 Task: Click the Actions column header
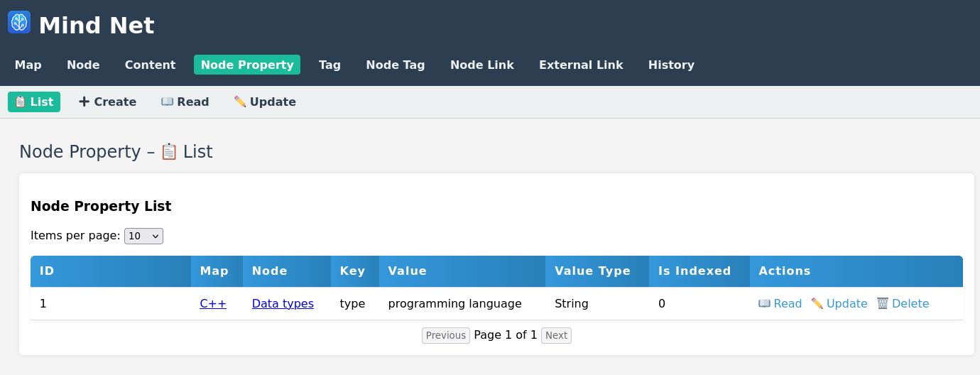coord(856,271)
